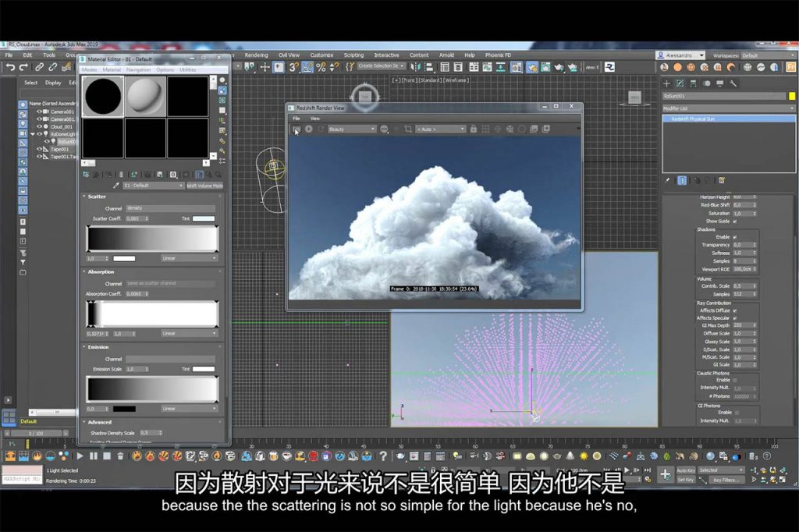Toggle the 3D Snaps tool
Viewport: 799px width, 532px height.
[293, 67]
